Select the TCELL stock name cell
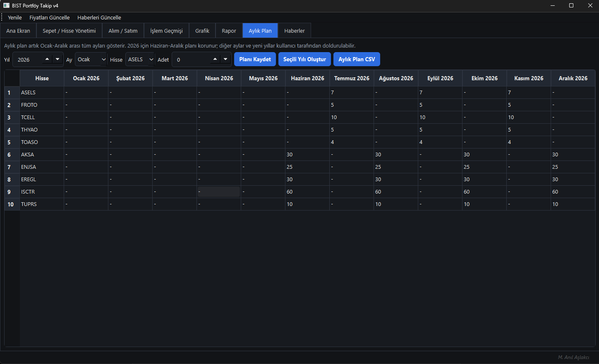This screenshot has width=599, height=364. [42, 117]
